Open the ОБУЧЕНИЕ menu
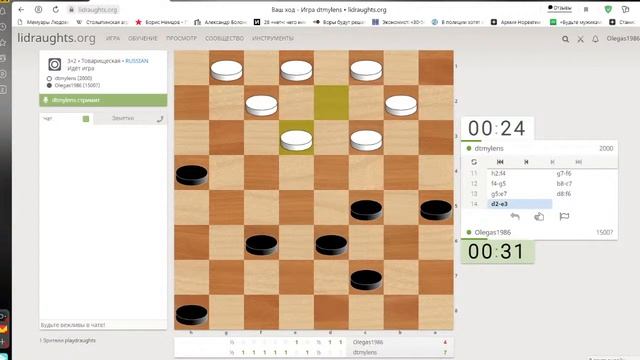This screenshot has height=360, width=640. (142, 38)
